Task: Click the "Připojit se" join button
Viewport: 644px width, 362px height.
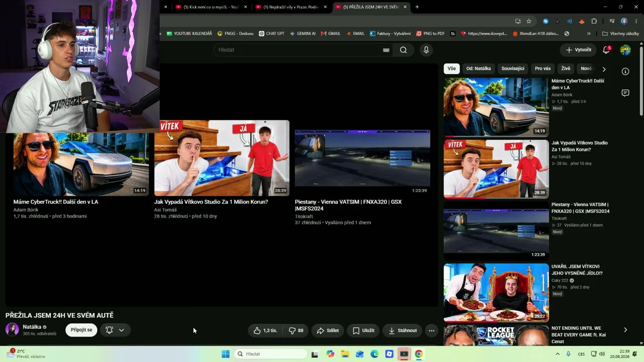Action: [x=81, y=330]
